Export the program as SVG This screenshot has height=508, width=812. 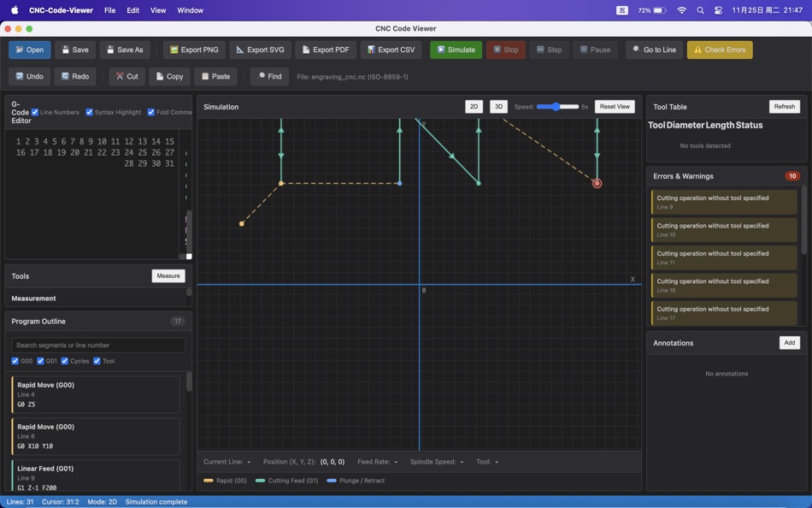[x=259, y=49]
